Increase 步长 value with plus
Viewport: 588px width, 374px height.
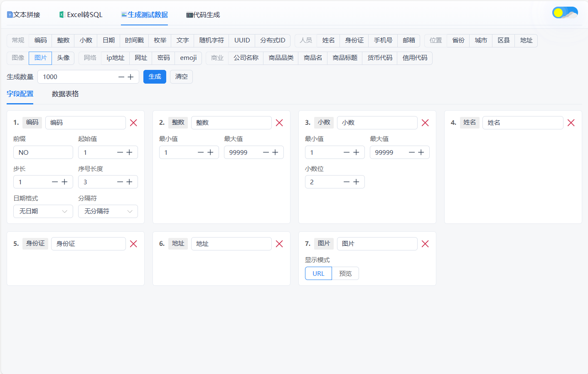[x=64, y=182]
